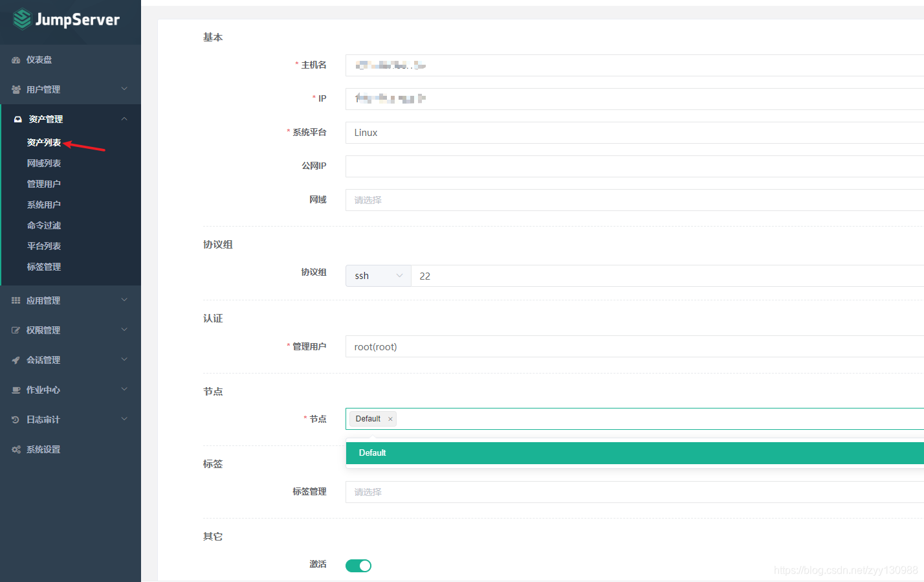Toggle the 激活 active switch
924x582 pixels.
[358, 566]
